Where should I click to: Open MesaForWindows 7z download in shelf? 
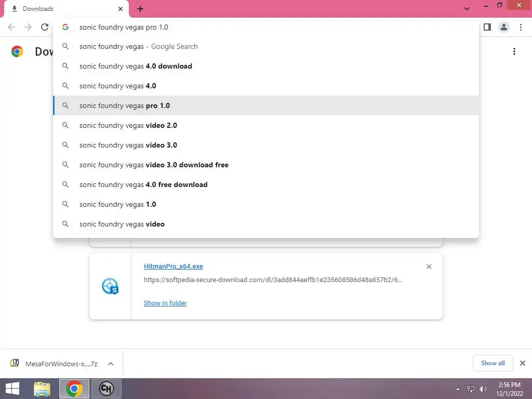(61, 364)
